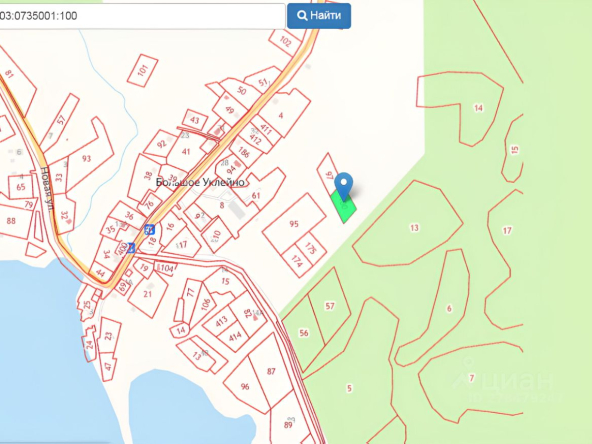The width and height of the screenshot is (592, 444).
Task: Select parcel 102 near the top road
Action: [285, 42]
